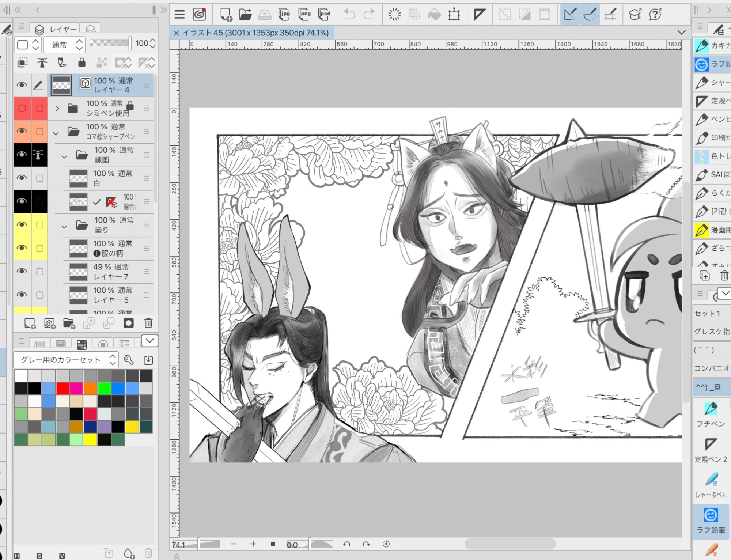Screen dimensions: 731x560
Task: Open a file from folder
Action: (245, 14)
